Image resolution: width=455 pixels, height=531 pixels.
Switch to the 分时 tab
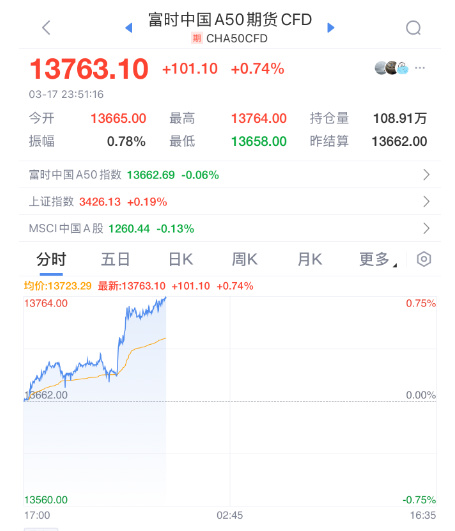51,259
